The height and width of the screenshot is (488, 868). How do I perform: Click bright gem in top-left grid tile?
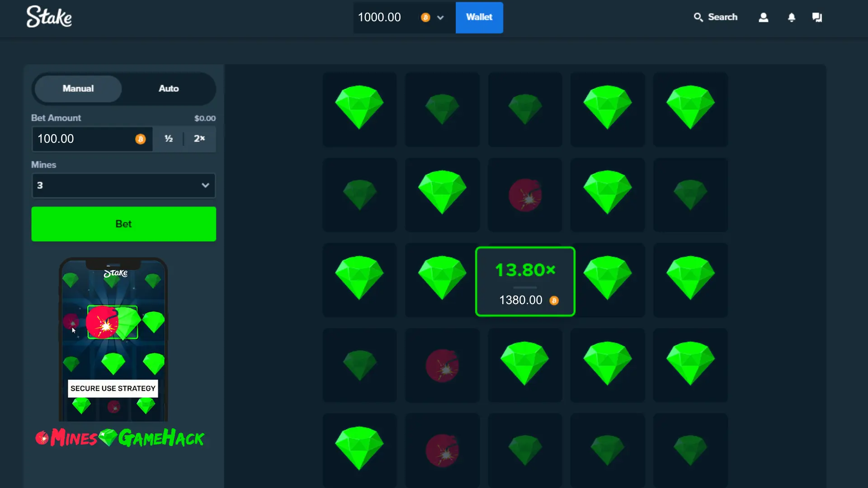click(x=359, y=108)
